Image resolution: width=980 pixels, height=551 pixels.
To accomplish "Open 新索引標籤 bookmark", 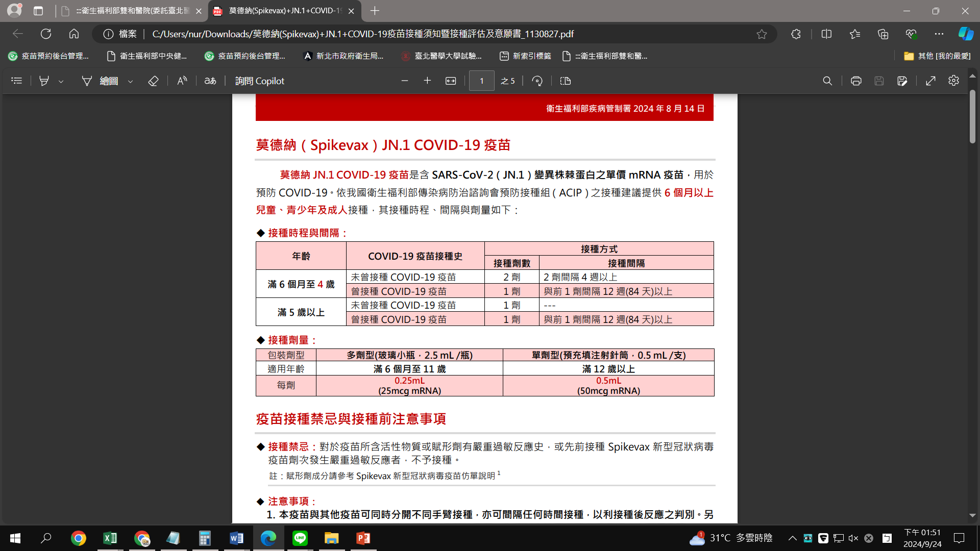I will (525, 56).
